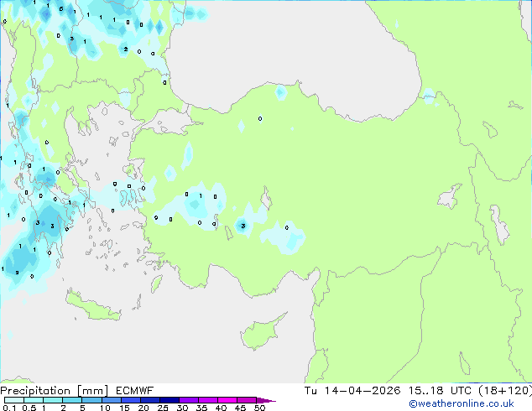
Task: Click the '15..18 UTC' time range
Action: click(440, 391)
